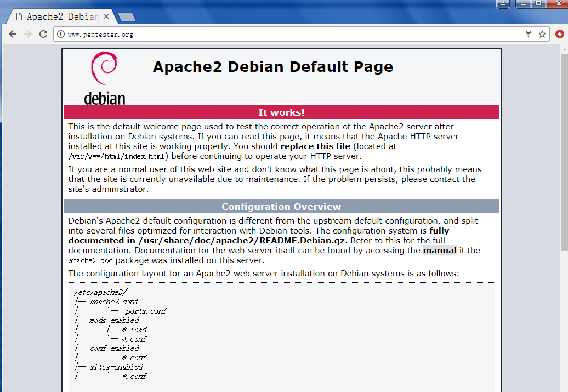Image resolution: width=568 pixels, height=392 pixels.
Task: Open a new tab
Action: click(127, 16)
